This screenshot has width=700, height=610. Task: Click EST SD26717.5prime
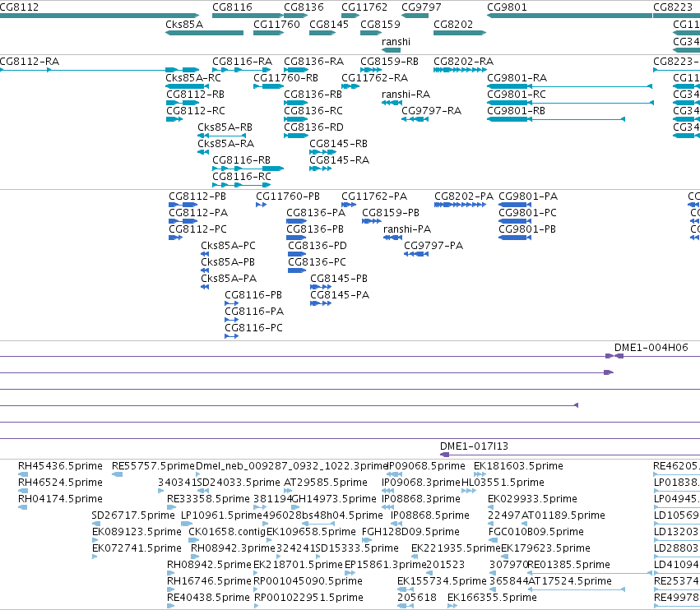pyautogui.click(x=133, y=515)
